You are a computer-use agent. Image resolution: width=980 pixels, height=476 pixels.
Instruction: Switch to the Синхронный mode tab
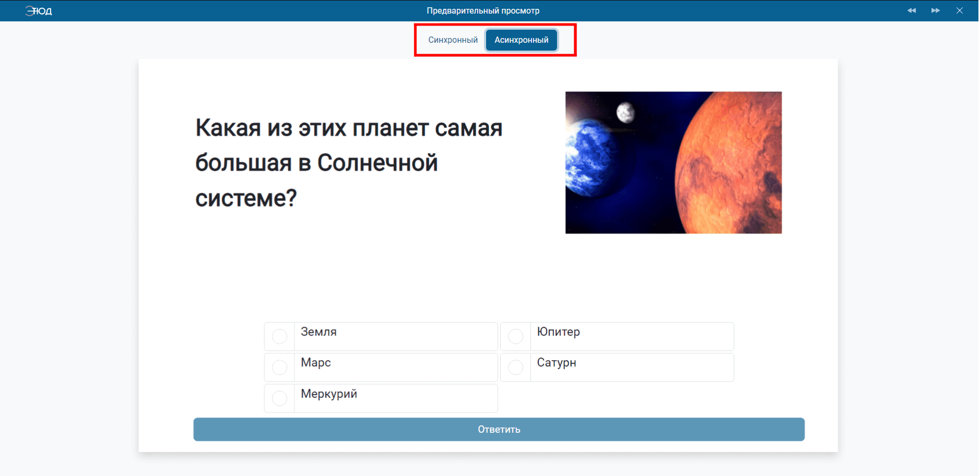pos(453,40)
